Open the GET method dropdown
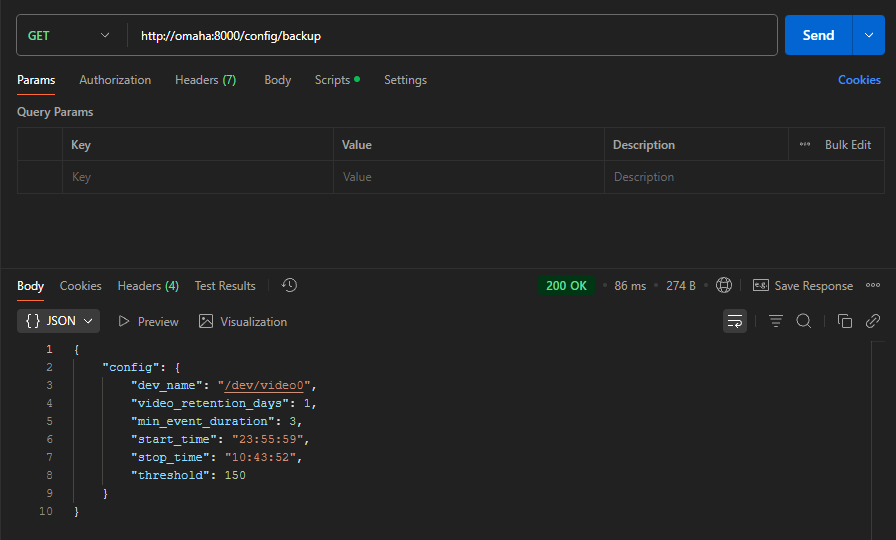The image size is (896, 540). click(69, 35)
